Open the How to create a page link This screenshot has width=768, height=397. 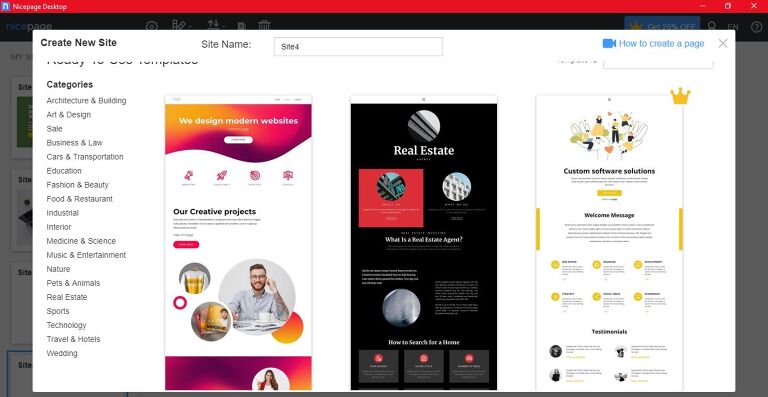(661, 44)
